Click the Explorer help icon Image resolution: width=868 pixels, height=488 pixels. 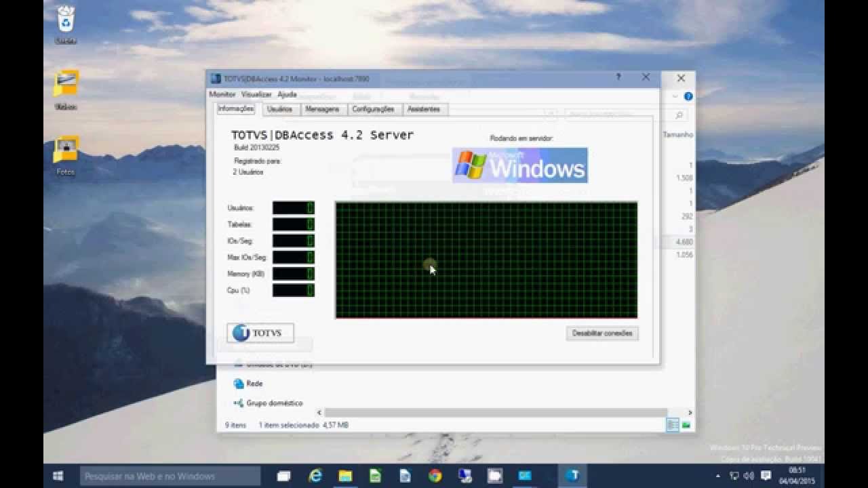(x=688, y=96)
